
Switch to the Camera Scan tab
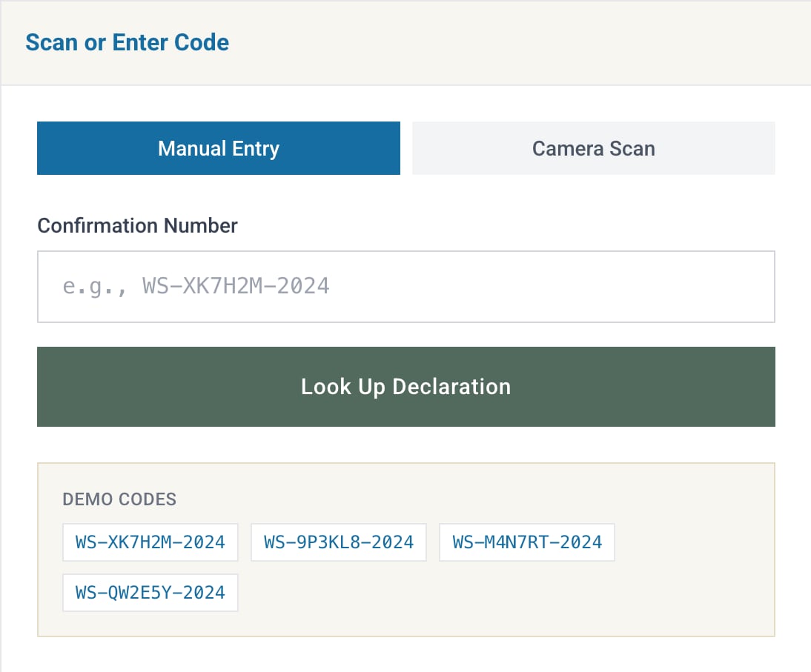tap(594, 148)
